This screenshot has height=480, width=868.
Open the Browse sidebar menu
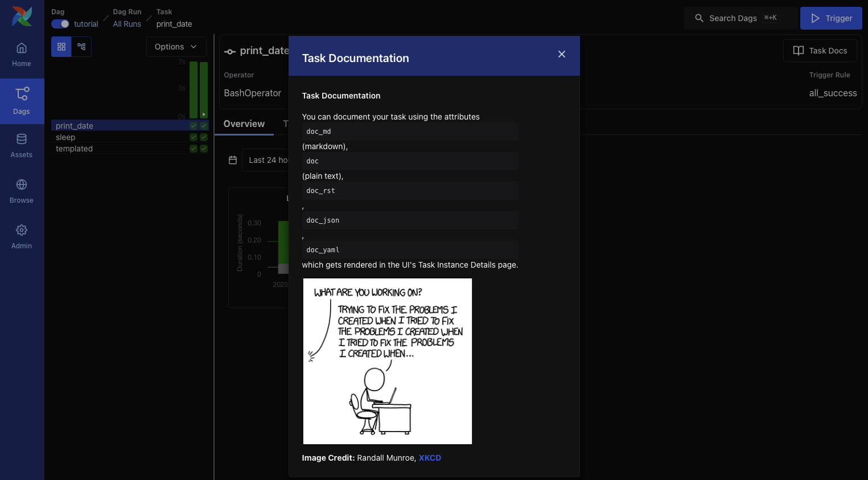pos(22,192)
